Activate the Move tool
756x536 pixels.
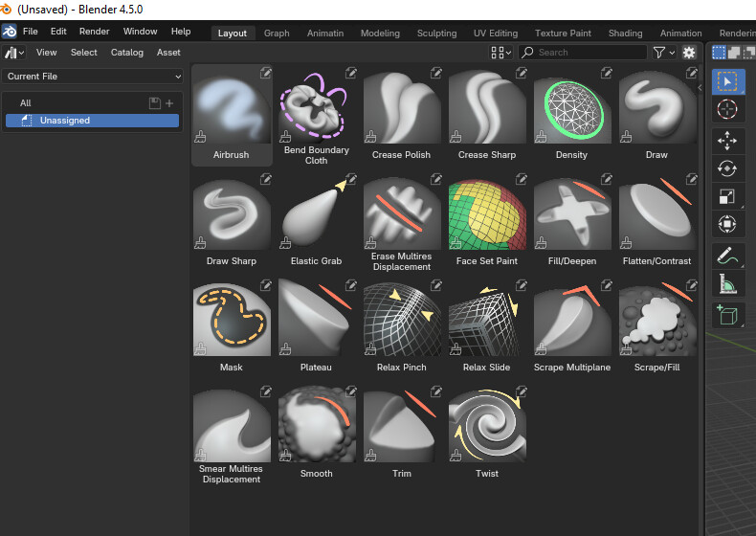pos(728,141)
